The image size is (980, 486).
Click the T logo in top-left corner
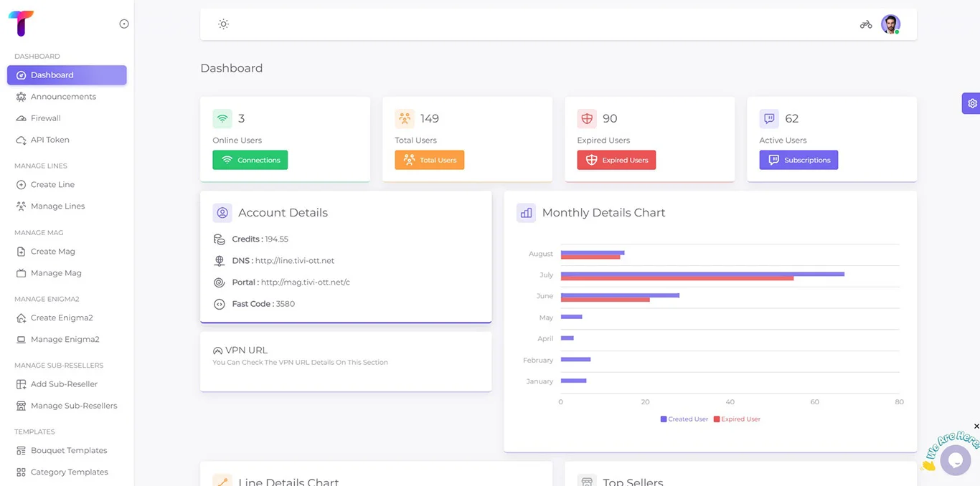[21, 24]
